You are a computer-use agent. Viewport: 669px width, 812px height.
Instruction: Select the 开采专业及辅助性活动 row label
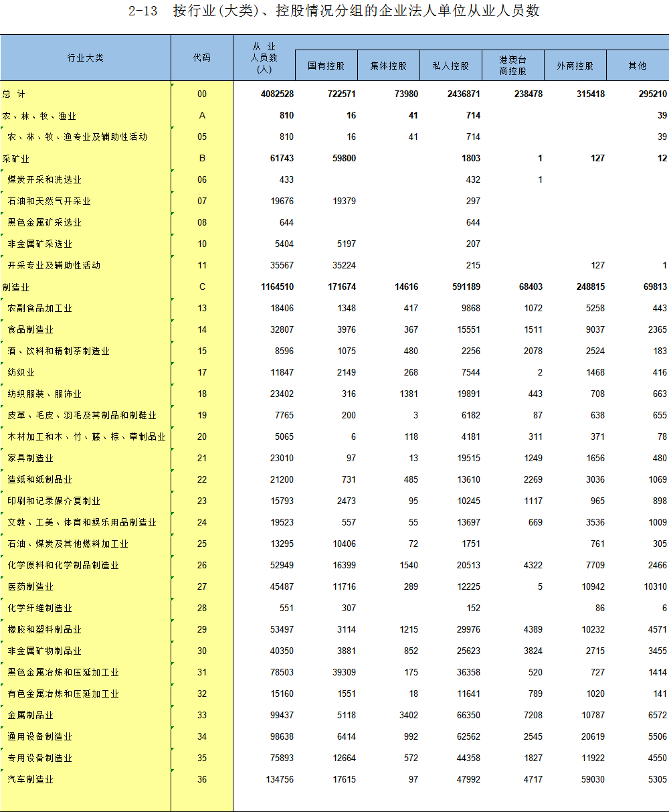click(54, 266)
